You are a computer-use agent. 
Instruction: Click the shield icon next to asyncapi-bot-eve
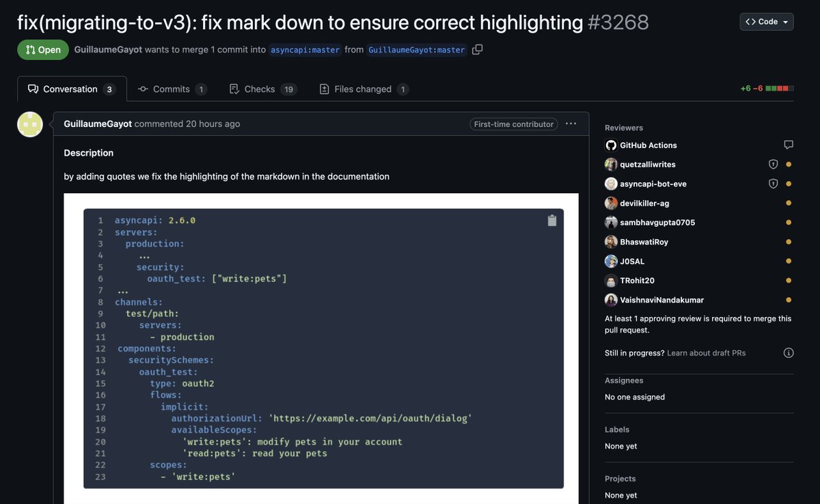tap(773, 183)
